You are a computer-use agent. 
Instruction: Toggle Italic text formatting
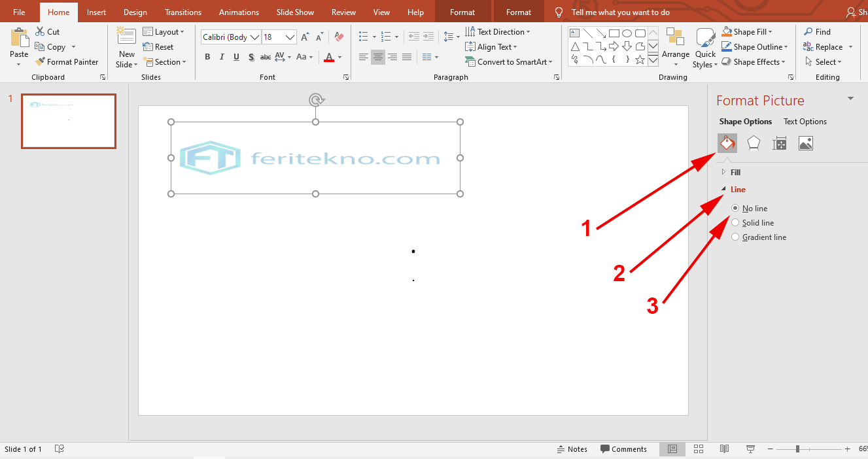[222, 57]
